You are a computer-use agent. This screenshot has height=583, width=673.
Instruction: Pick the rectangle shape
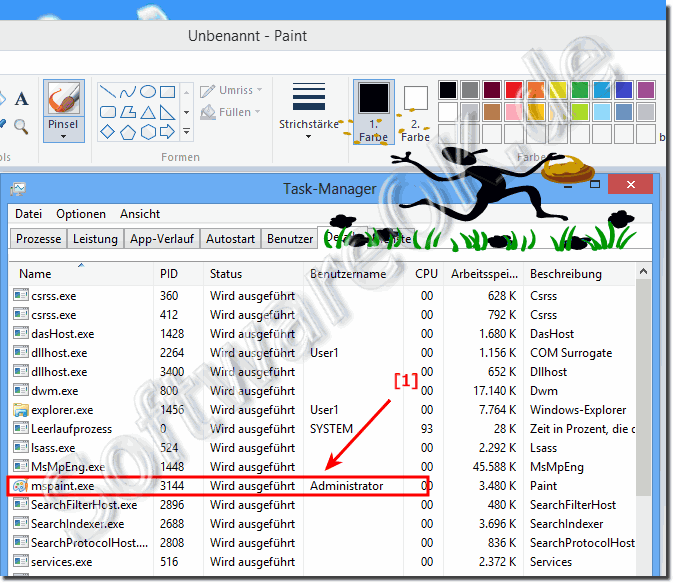pyautogui.click(x=167, y=92)
